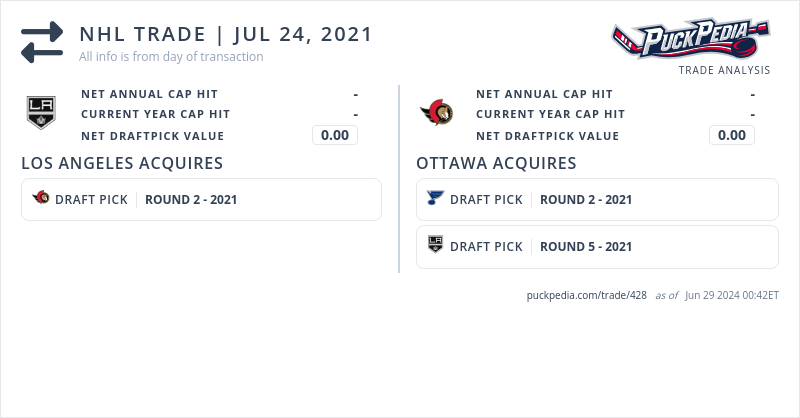Select Ottawa Round 2 - 2021 pick row
Viewport: 800px width, 418px height.
pyautogui.click(x=597, y=199)
